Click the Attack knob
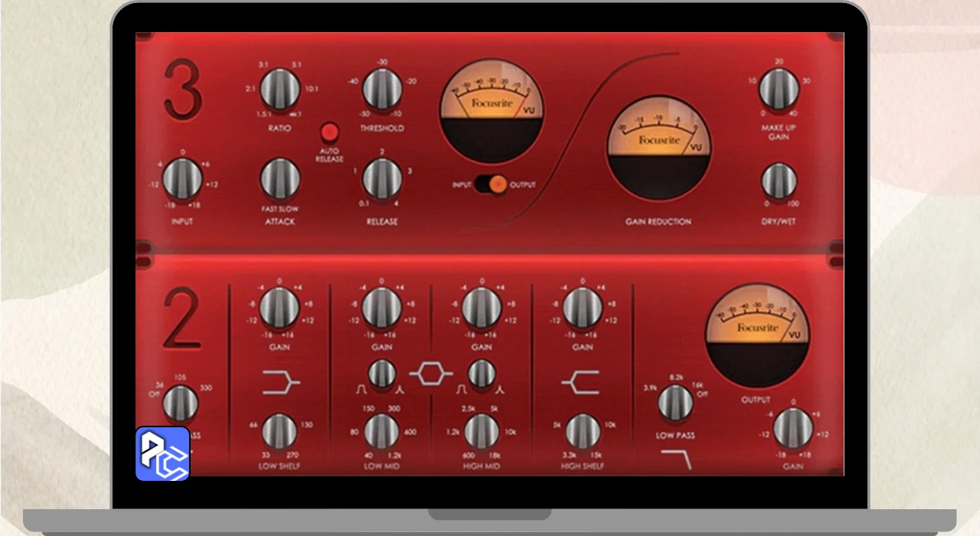This screenshot has width=980, height=536. click(280, 179)
